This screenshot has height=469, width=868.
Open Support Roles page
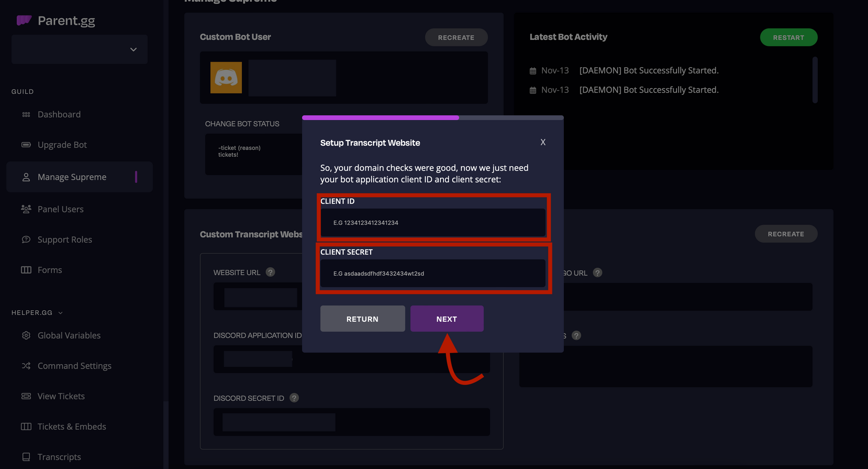click(65, 239)
